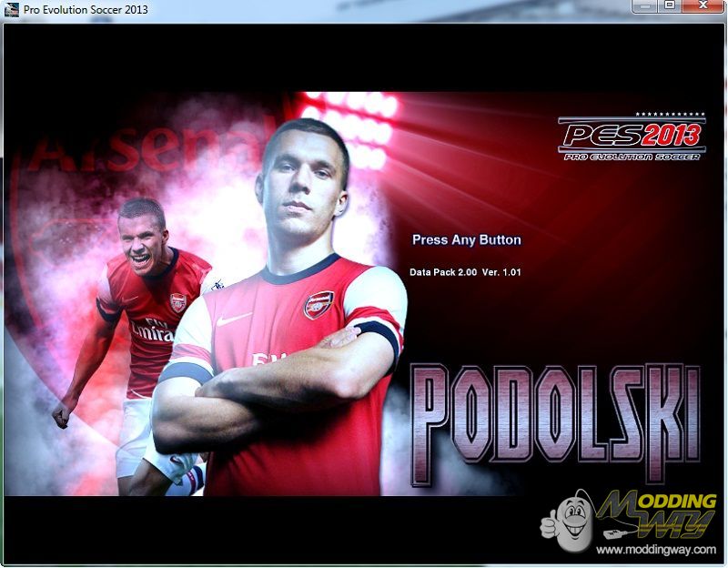Click the PES 2013 logo
Viewport: 728px width, 568px height.
[631, 137]
